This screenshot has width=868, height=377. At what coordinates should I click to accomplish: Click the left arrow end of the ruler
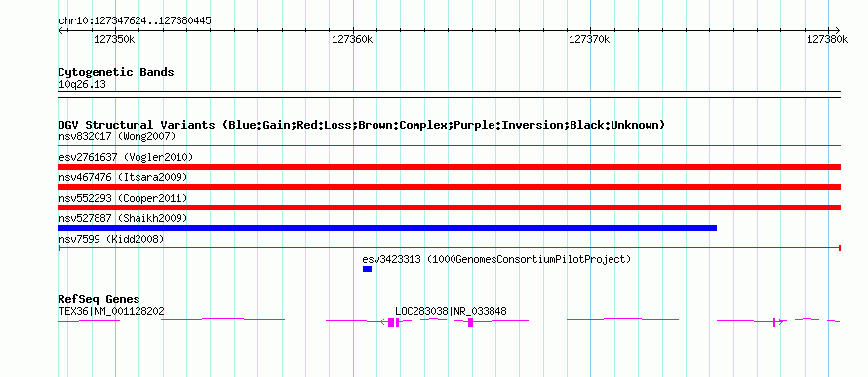point(60,30)
